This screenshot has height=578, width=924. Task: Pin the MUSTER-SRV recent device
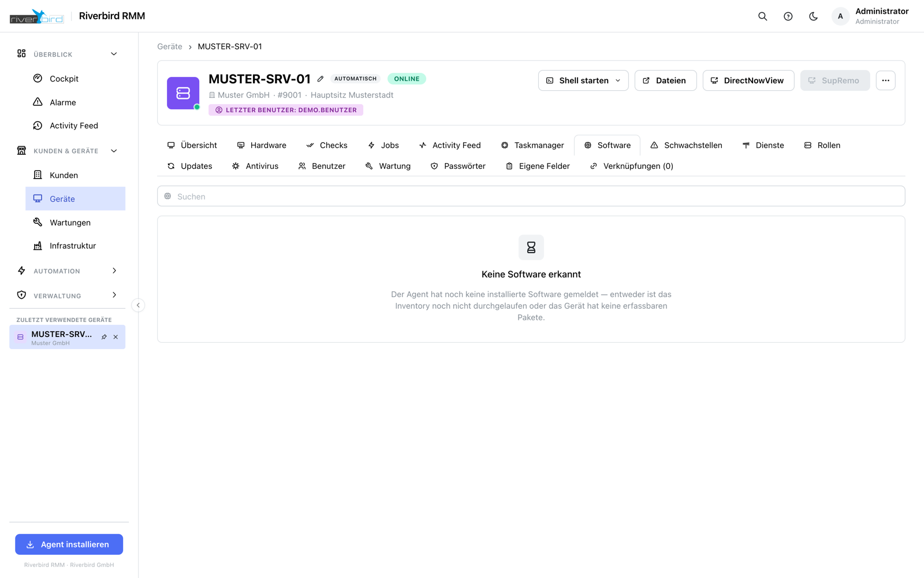104,337
